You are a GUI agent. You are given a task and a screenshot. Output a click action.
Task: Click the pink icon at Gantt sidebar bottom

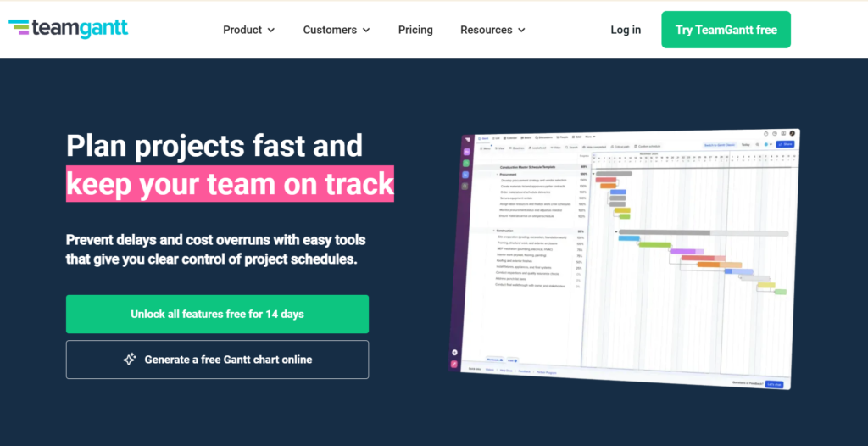point(455,363)
